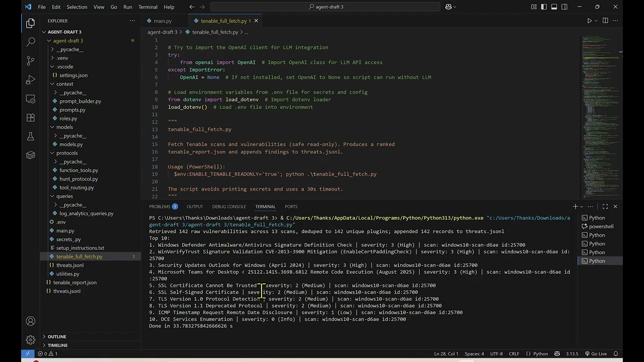
Task: Open Source Control view icon
Action: coord(30,61)
